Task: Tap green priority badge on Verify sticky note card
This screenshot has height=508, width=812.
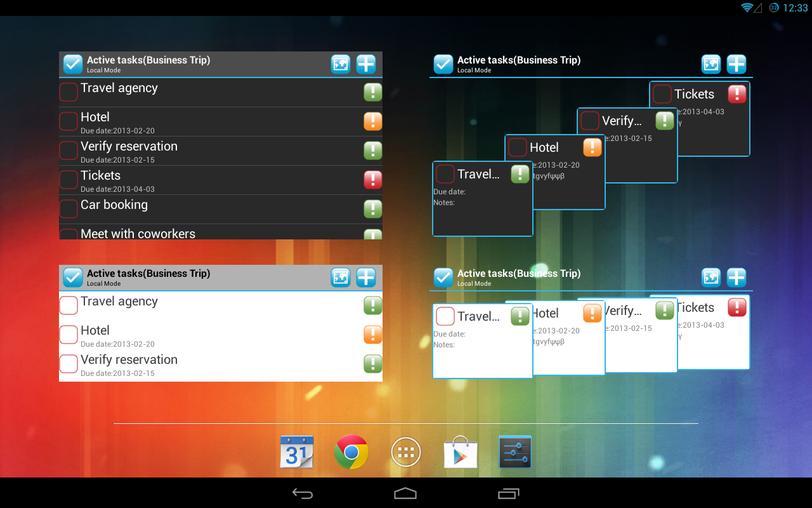Action: [664, 120]
